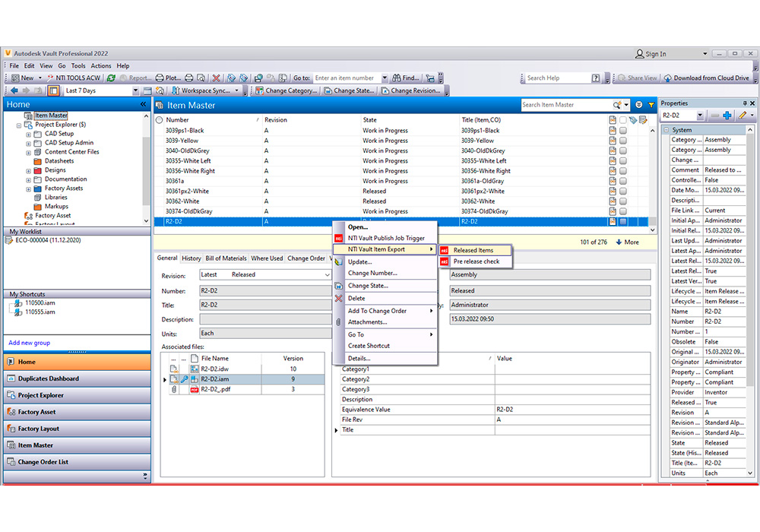This screenshot has width=760, height=532.
Task: Switch to the Where Used tab
Action: pos(267,258)
